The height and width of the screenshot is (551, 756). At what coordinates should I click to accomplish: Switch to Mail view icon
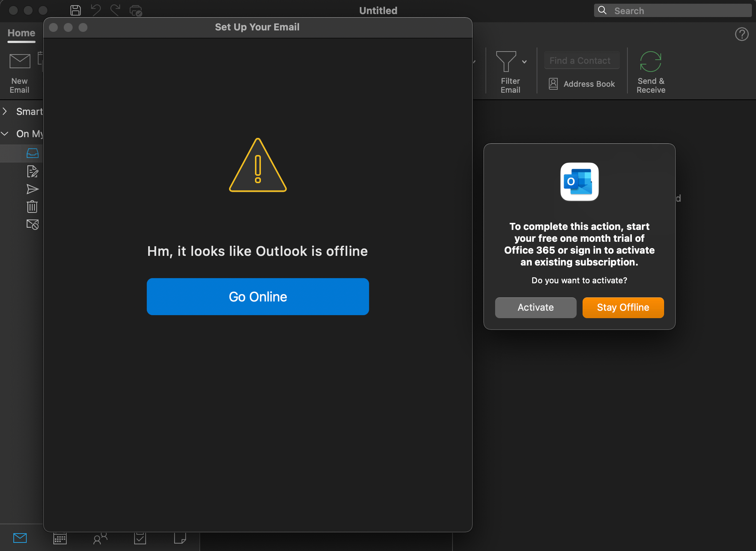(x=20, y=538)
